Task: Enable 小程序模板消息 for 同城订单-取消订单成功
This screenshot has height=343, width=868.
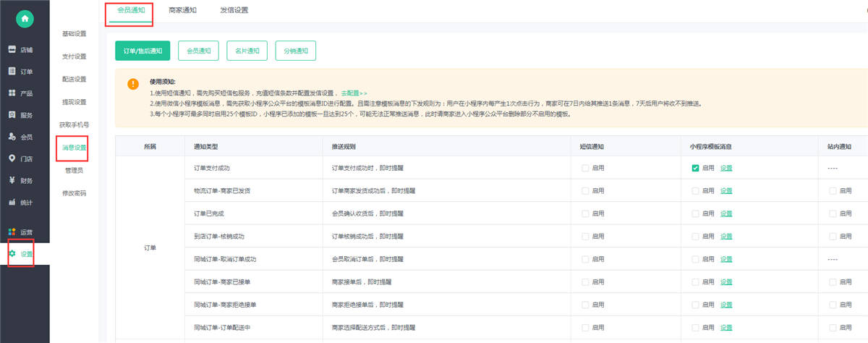Action: (x=695, y=259)
